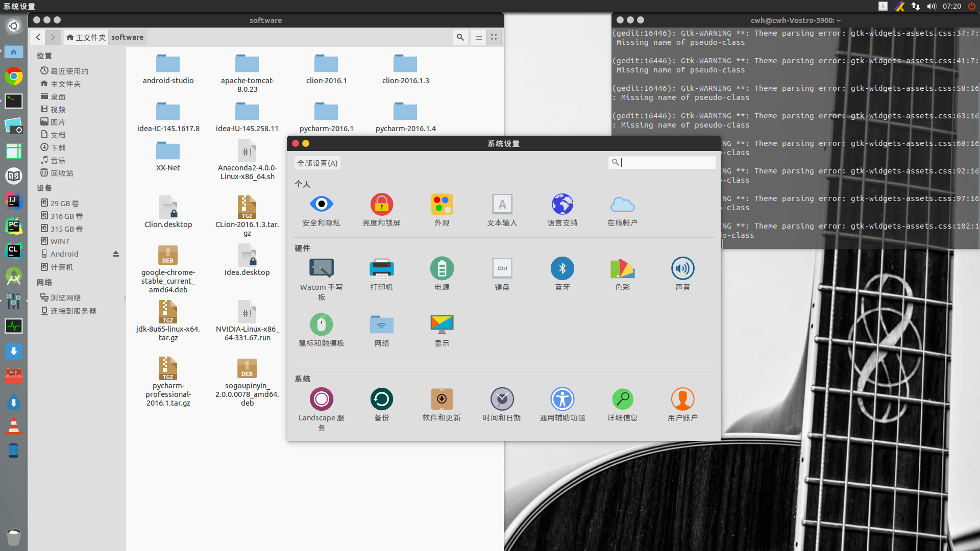980x551 pixels.
Task: Open the security and privacy eye icon
Action: point(321,205)
